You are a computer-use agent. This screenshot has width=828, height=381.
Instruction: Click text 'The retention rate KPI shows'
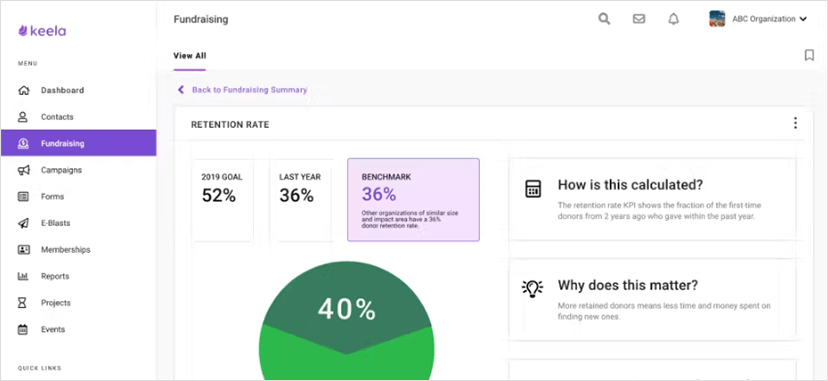click(x=660, y=211)
